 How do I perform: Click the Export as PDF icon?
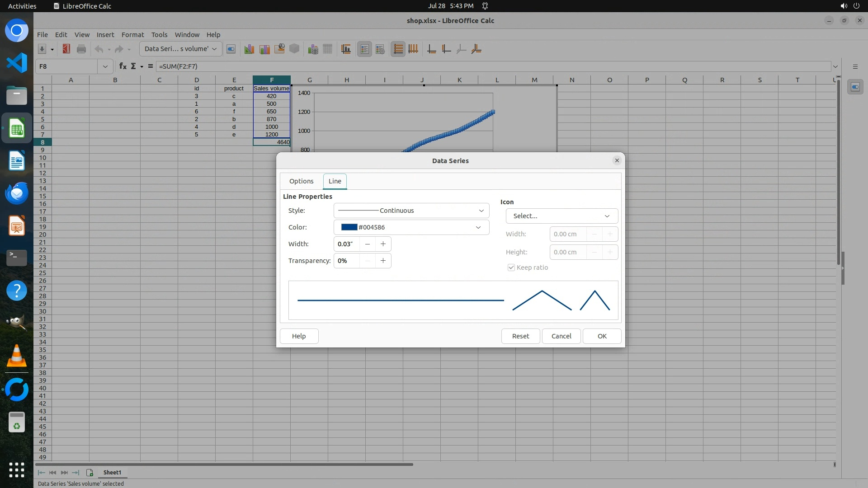click(x=66, y=49)
